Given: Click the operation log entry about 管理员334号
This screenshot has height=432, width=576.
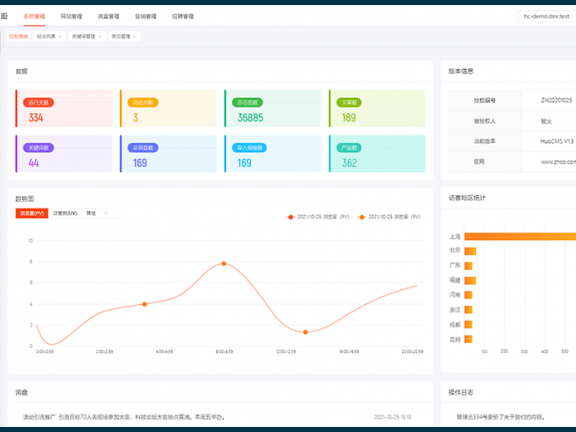Looking at the screenshot, I should 500,417.
